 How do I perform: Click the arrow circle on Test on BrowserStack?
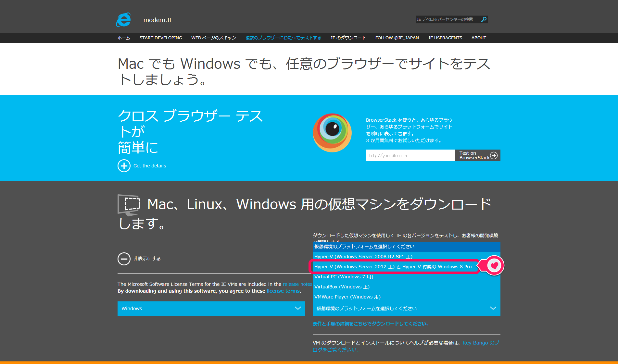click(x=494, y=155)
